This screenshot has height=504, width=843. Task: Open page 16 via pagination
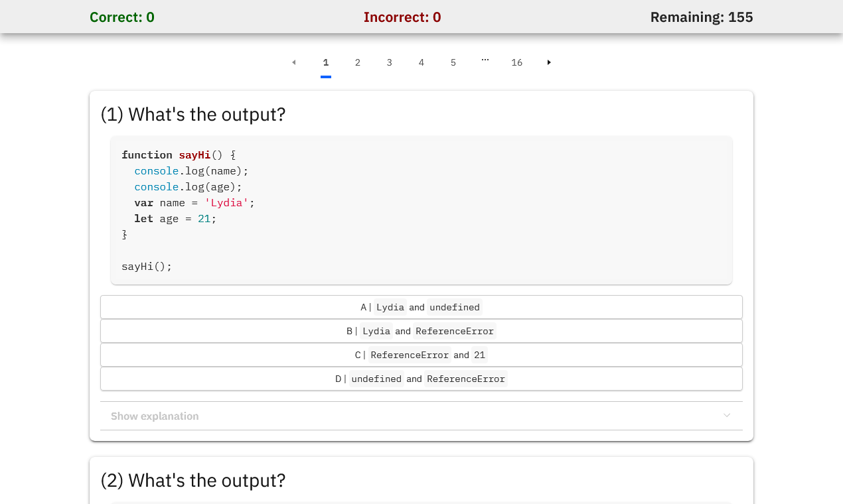pos(516,62)
